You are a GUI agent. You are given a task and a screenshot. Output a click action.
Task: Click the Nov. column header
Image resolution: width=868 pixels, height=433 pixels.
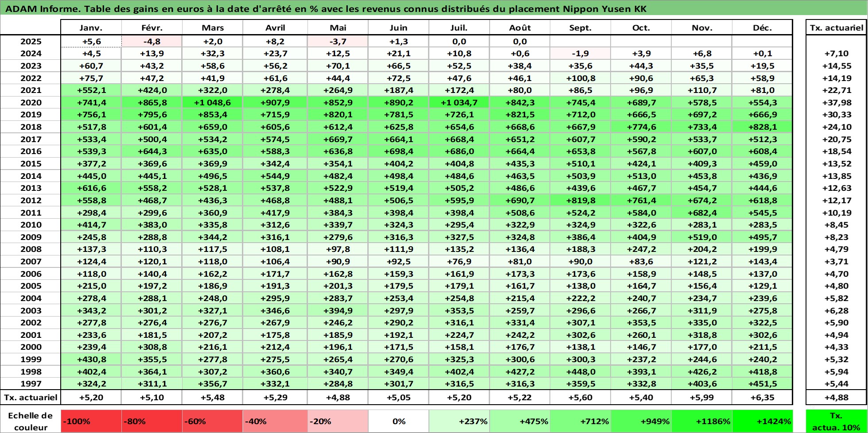pyautogui.click(x=702, y=27)
